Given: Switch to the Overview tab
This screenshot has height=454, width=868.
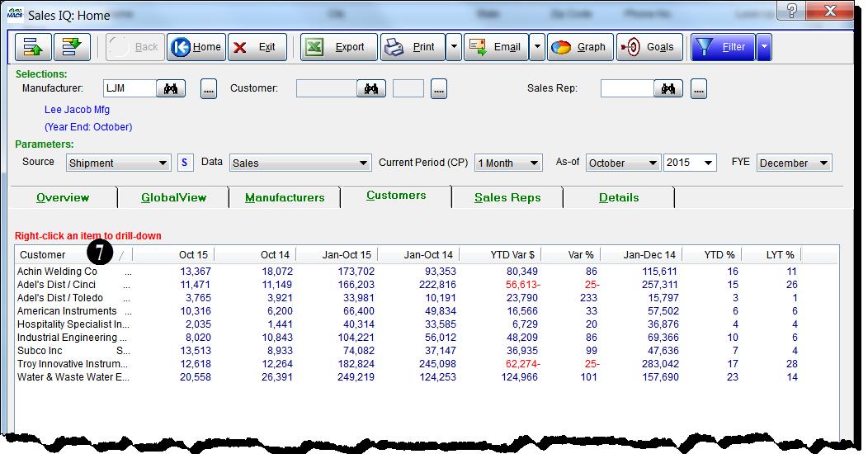Looking at the screenshot, I should pos(63,197).
